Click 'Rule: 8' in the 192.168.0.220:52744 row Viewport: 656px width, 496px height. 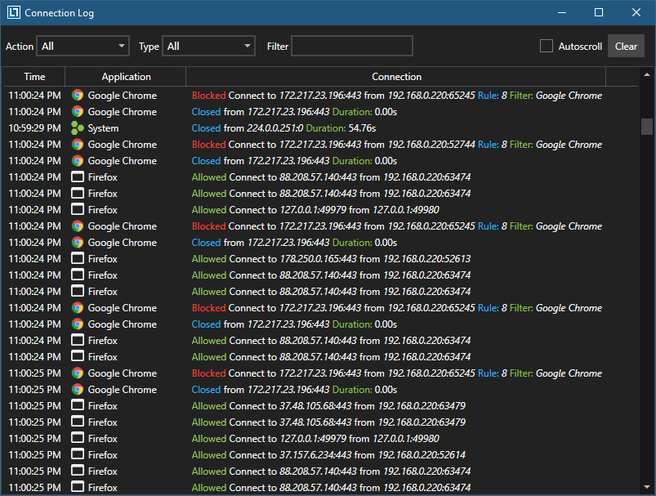[492, 145]
